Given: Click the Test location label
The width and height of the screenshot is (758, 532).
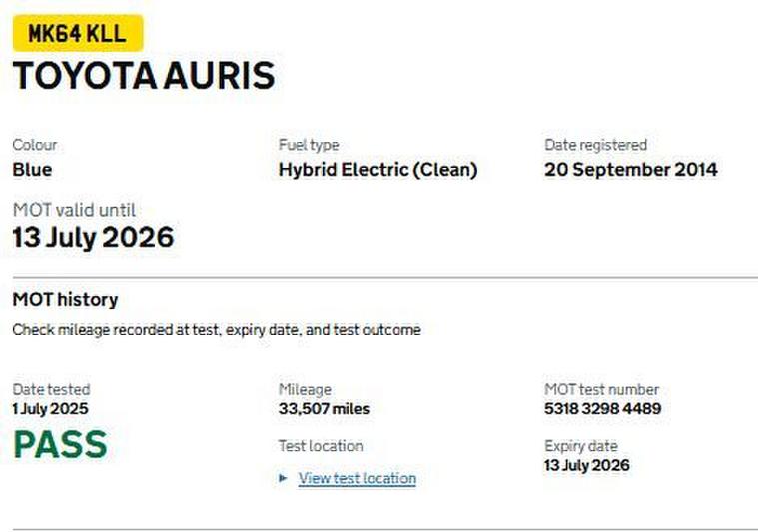Looking at the screenshot, I should pyautogui.click(x=320, y=446).
